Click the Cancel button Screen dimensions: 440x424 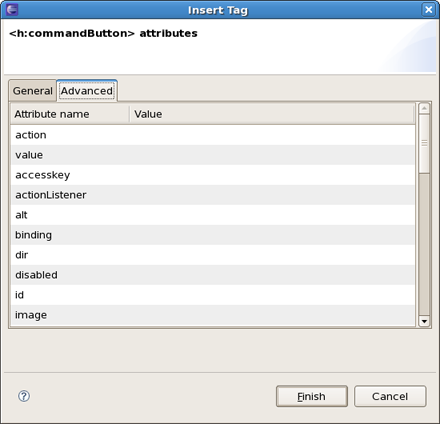390,396
